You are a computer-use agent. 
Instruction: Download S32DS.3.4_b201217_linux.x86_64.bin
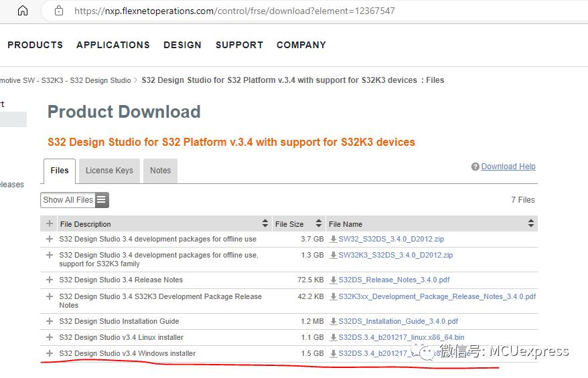(x=401, y=338)
